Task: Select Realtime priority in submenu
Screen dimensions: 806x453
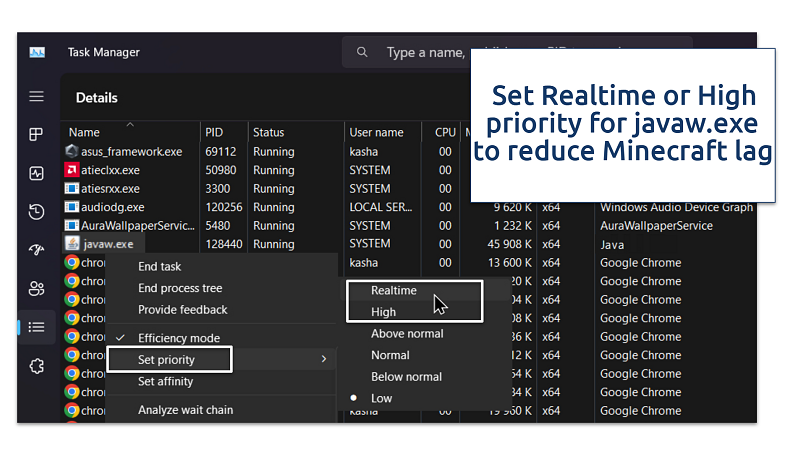Action: coord(393,291)
